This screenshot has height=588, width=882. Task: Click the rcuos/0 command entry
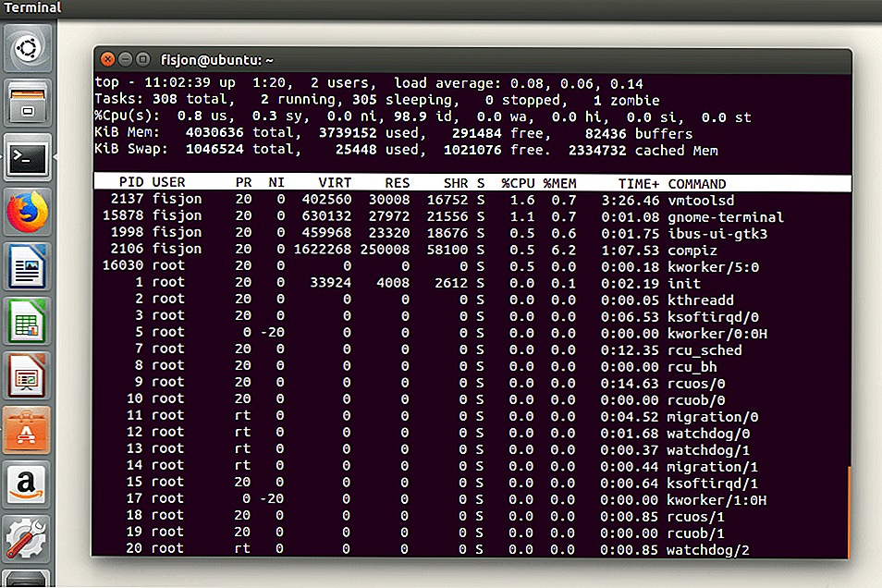point(696,384)
